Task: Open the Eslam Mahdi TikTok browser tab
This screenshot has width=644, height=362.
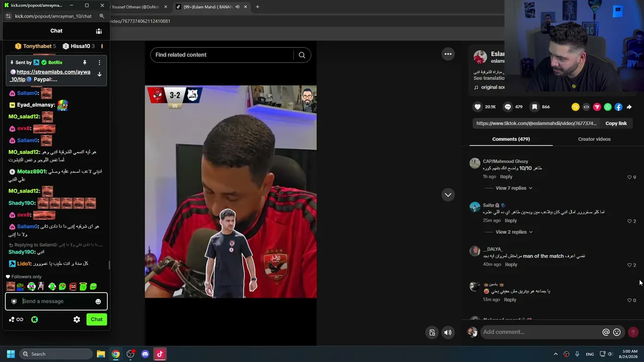Action: [x=210, y=7]
